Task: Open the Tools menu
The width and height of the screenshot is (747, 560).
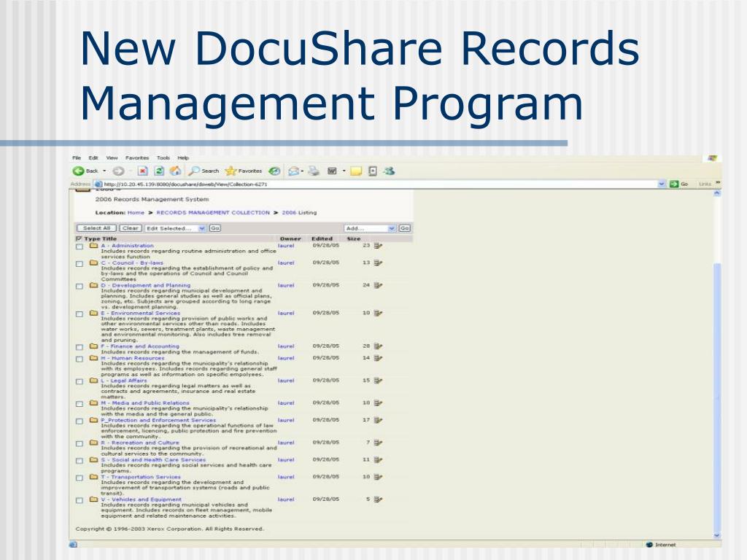Action: 163,157
